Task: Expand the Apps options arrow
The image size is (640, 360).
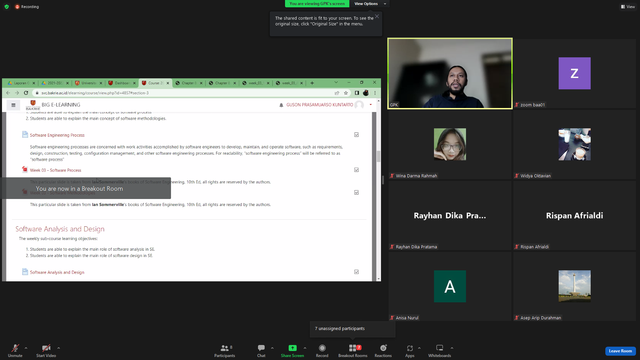Action: coord(419,348)
